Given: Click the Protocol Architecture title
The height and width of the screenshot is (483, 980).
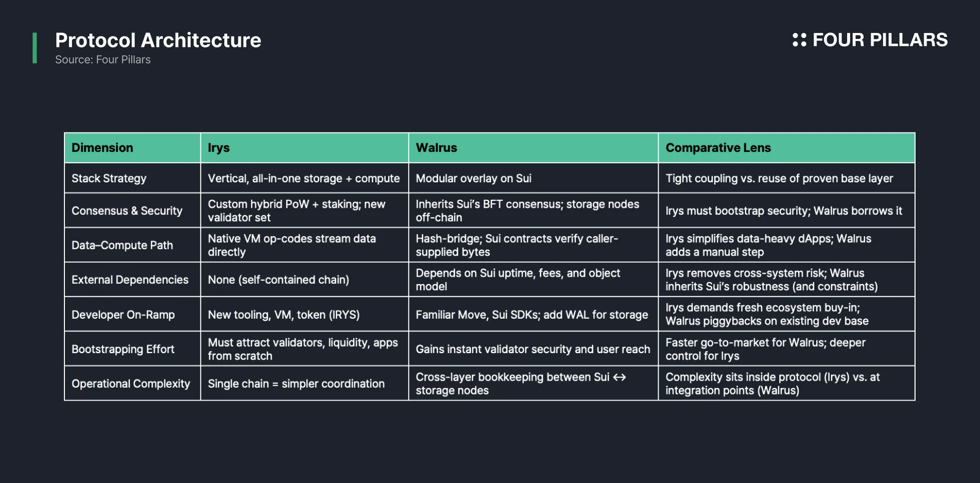Looking at the screenshot, I should [x=158, y=40].
